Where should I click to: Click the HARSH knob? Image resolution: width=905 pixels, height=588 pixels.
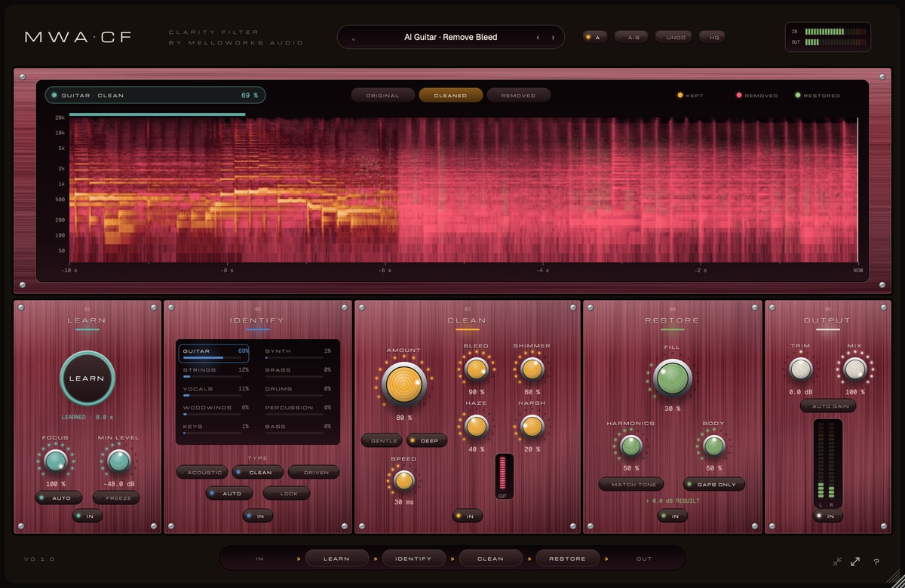click(x=532, y=426)
